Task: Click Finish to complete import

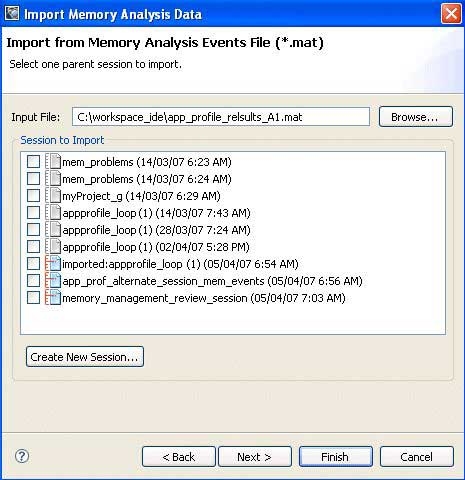Action: pyautogui.click(x=336, y=457)
